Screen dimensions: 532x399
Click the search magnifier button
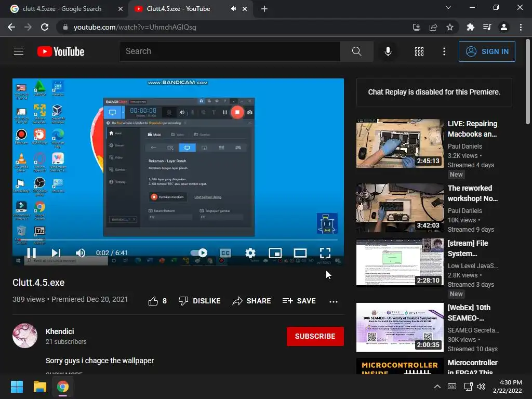click(356, 51)
